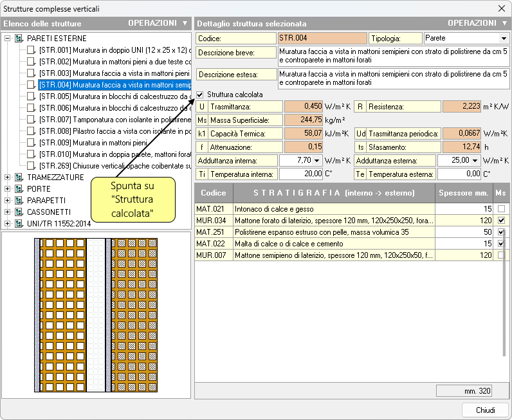512x420 pixels.
Task: Click the CASSONETTI category icon
Action: click(19, 212)
